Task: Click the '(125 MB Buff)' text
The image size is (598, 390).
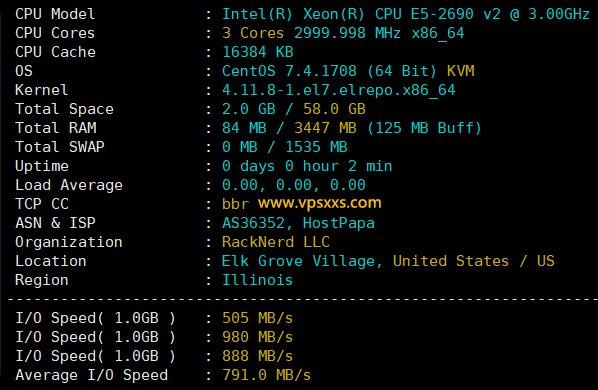Action: 424,128
